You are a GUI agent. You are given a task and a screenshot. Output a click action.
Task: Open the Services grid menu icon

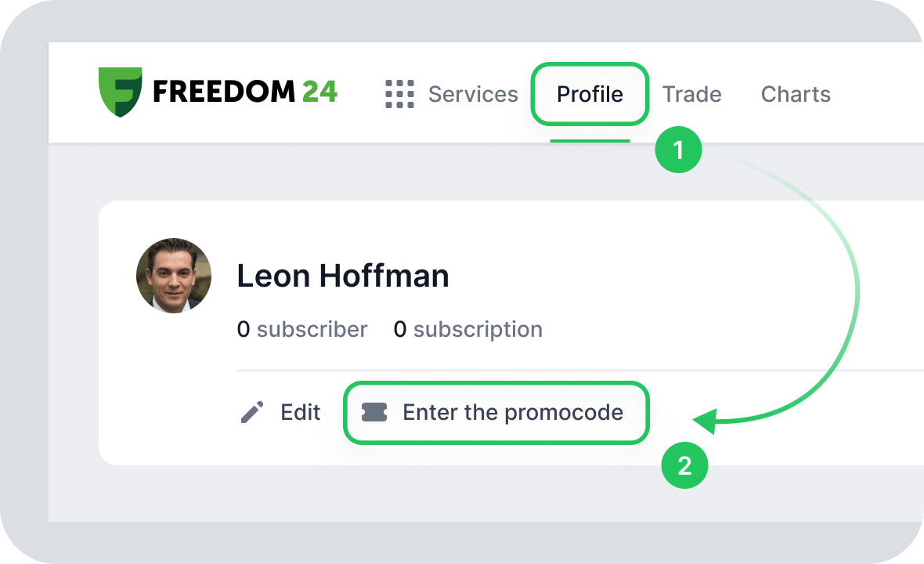399,94
